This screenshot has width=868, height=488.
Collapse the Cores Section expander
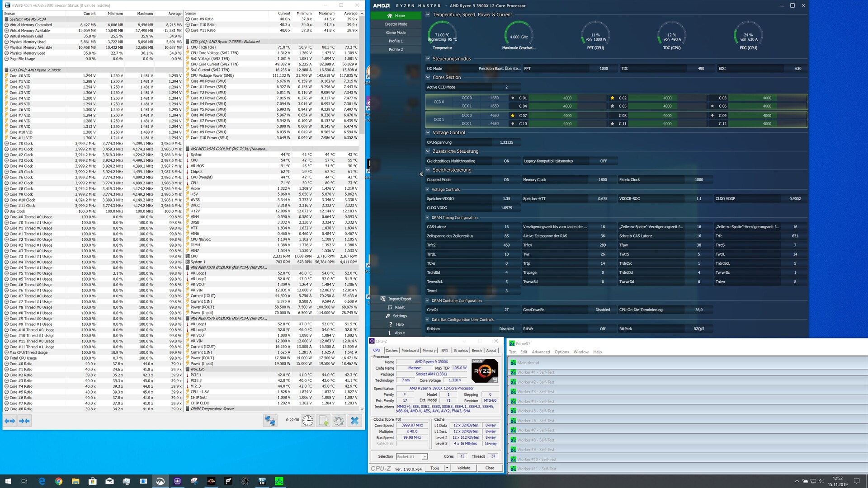pyautogui.click(x=428, y=77)
